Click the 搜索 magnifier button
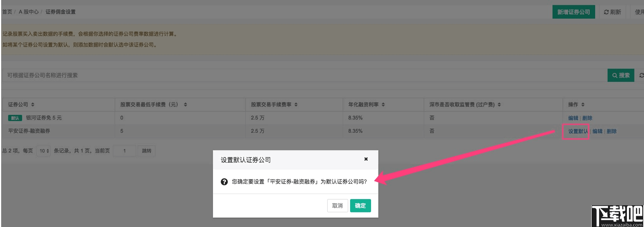This screenshot has width=644, height=227. [620, 75]
